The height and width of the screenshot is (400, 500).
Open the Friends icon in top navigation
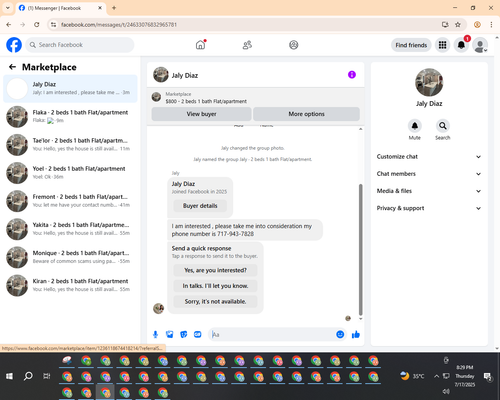pos(247,45)
